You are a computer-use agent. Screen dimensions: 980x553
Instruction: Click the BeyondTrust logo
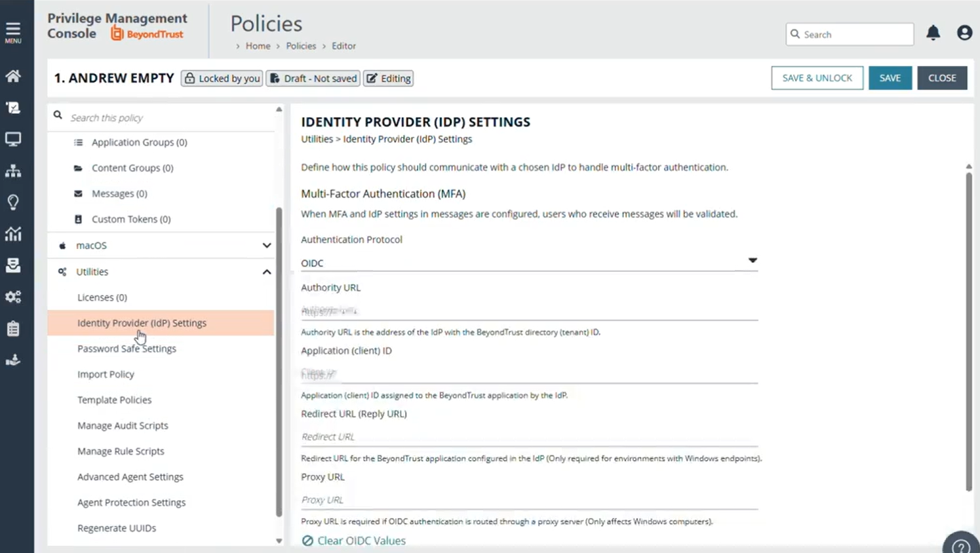point(147,34)
